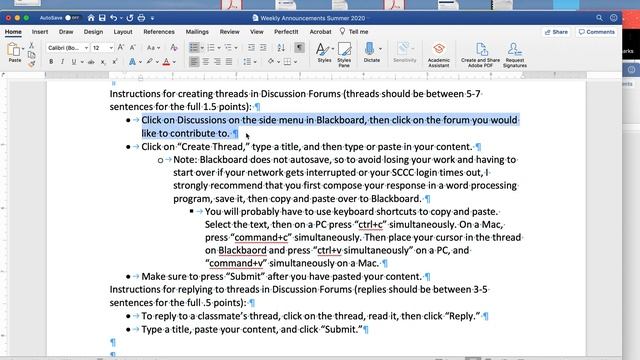
Task: Decrease font size with the small A icon
Action: pyautogui.click(x=132, y=48)
